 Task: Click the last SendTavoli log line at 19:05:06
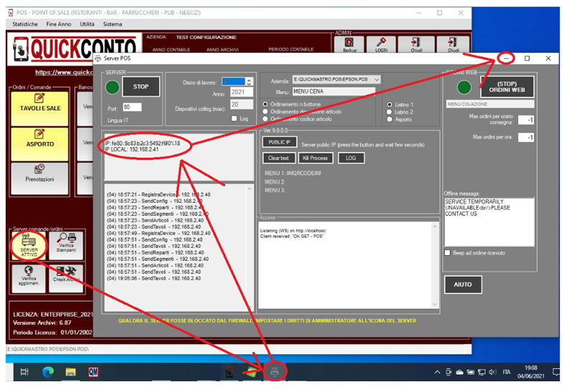click(x=154, y=279)
